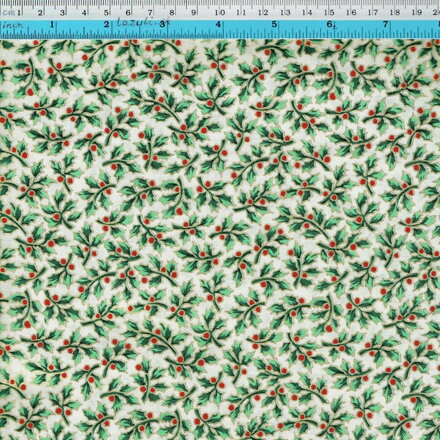Screen dimensions: 440x440
Task: Click the 1 inch mark on the blue ruler
Action: (x=52, y=25)
